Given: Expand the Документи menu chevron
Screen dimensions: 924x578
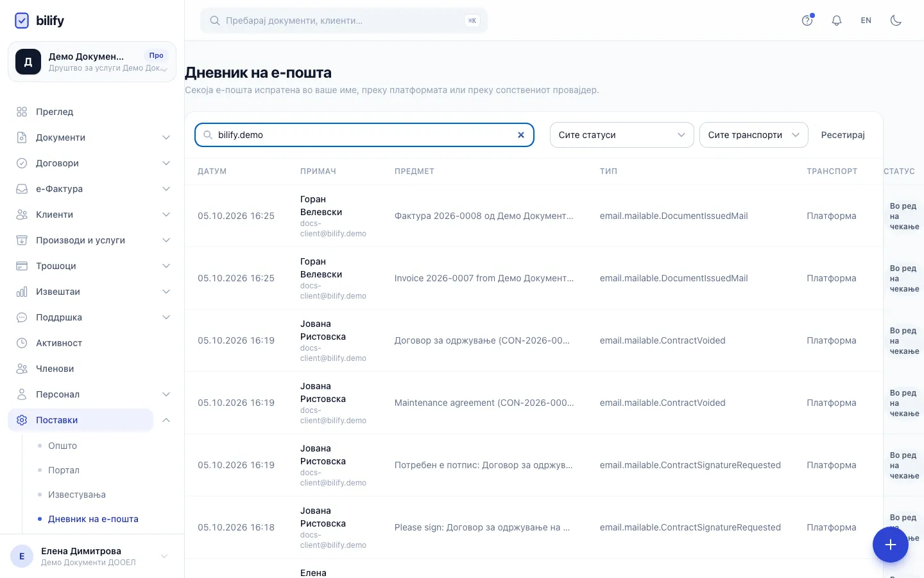Looking at the screenshot, I should [166, 137].
